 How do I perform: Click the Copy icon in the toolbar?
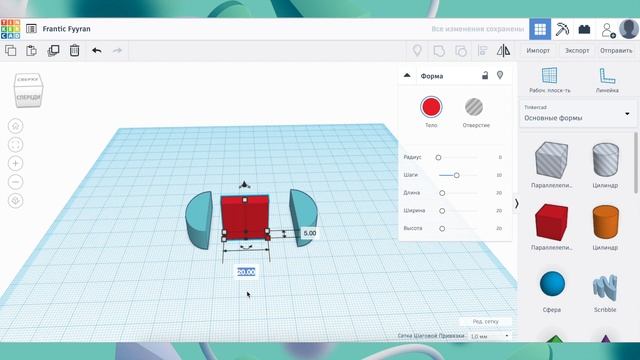[11, 51]
